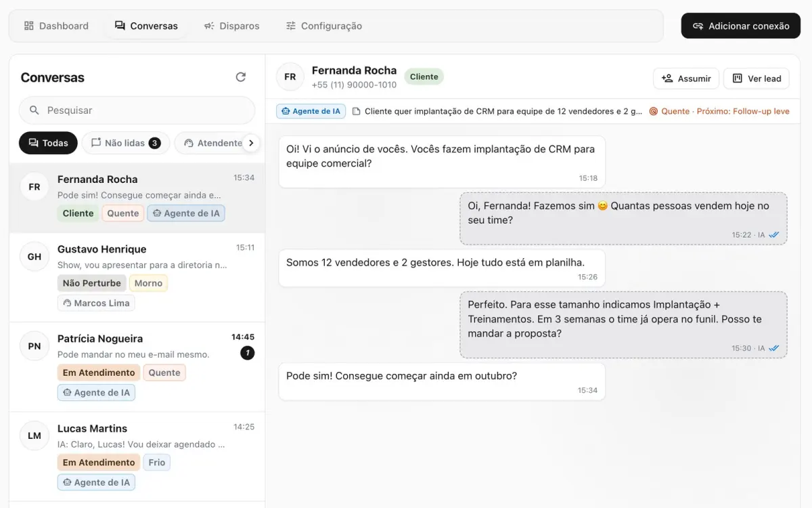Open the Fernanda Rocha conversation row
Screen dimensions: 812x508
[137, 198]
